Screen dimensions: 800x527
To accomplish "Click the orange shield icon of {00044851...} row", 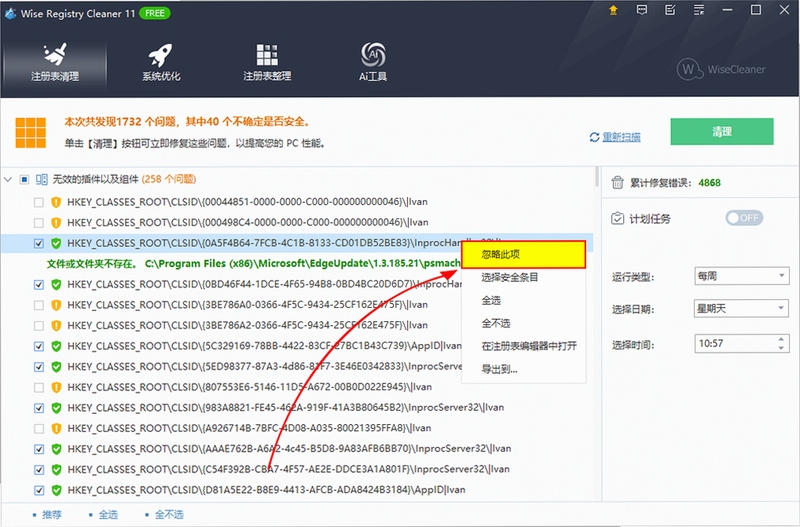I will click(x=56, y=202).
